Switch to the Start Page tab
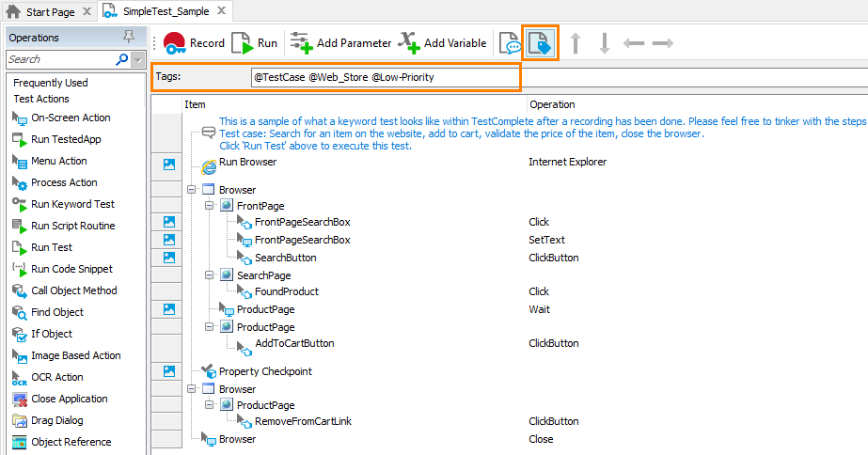The height and width of the screenshot is (455, 868). pyautogui.click(x=47, y=11)
